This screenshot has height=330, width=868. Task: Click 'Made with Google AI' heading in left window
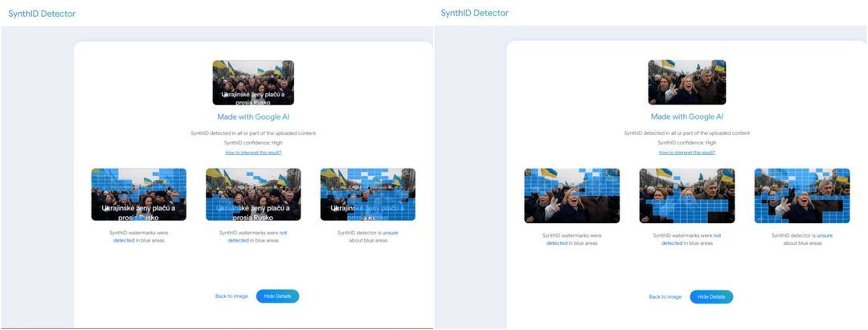pos(253,117)
